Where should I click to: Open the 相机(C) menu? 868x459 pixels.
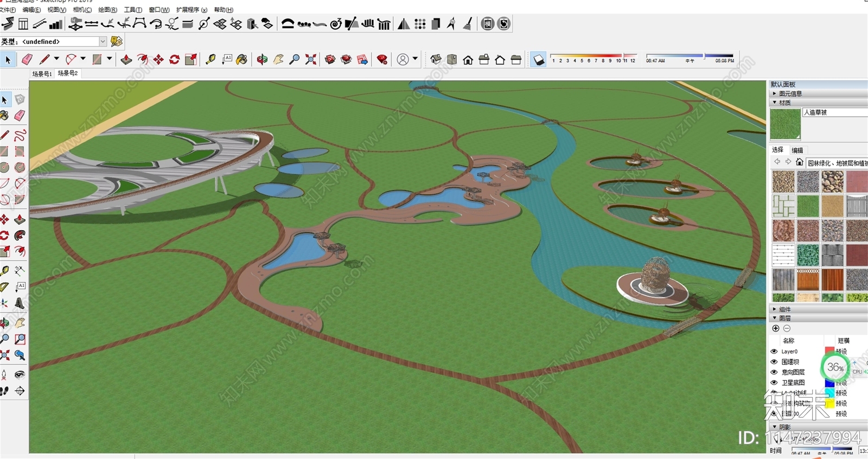(x=82, y=10)
